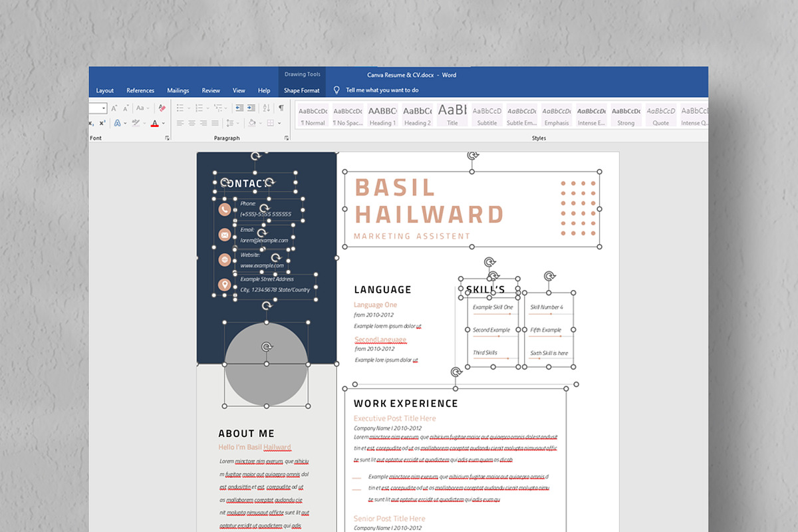This screenshot has width=798, height=532.
Task: Apply the Heading 1 style
Action: click(x=382, y=115)
